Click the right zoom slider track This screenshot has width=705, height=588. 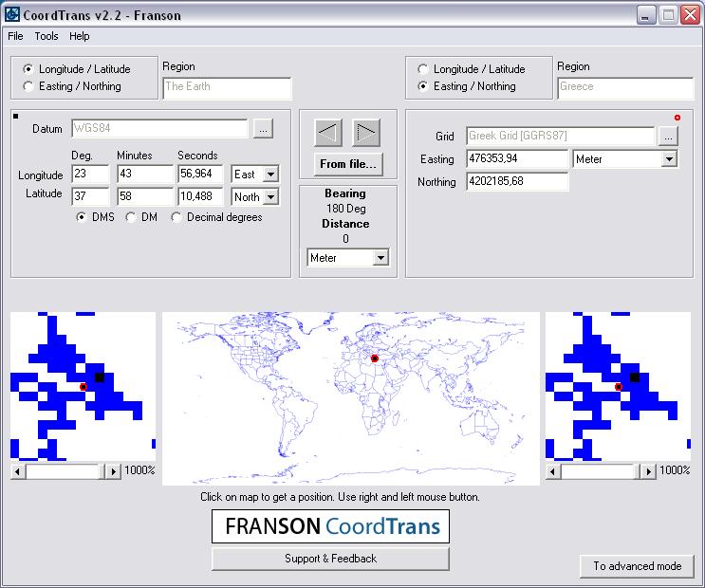(601, 471)
